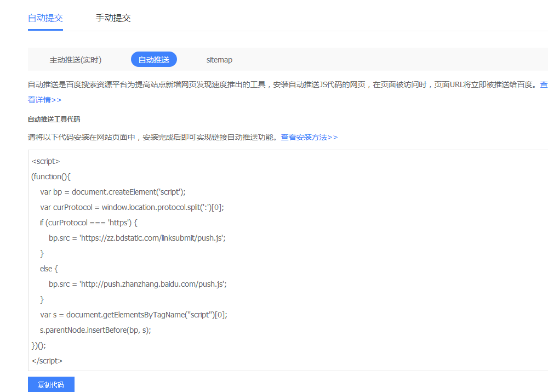Click the highlighted 自动推送 pill tab

[x=154, y=60]
